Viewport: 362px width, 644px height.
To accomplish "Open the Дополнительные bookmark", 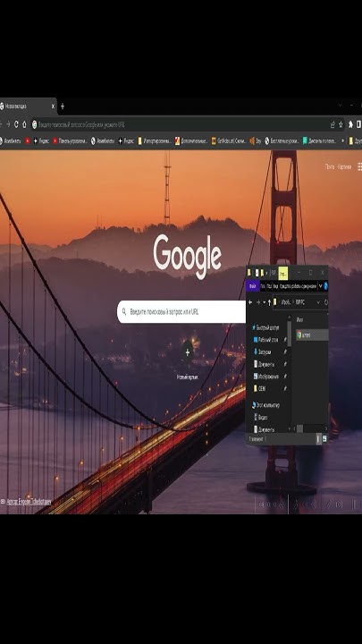I will (x=191, y=141).
